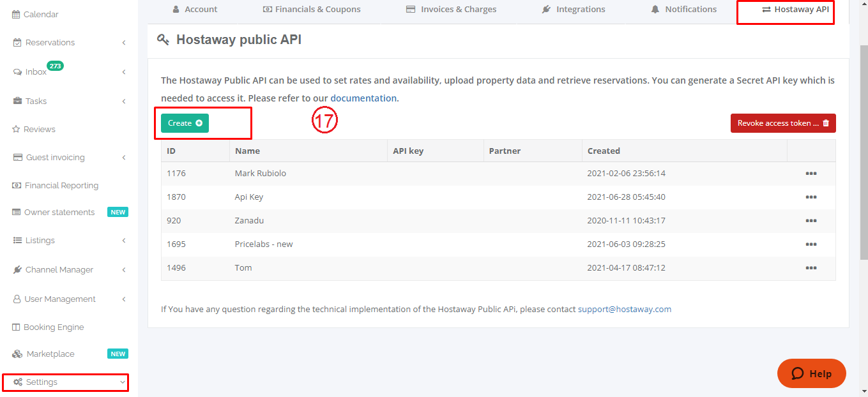Click the Tasks briefcase icon
The width and height of the screenshot is (868, 397).
click(x=17, y=101)
